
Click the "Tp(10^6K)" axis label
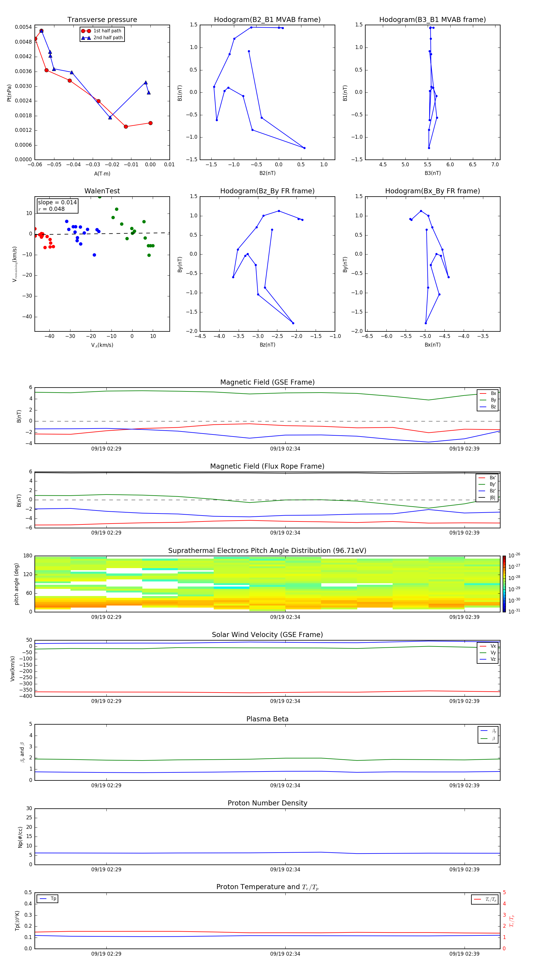tap(17, 921)
